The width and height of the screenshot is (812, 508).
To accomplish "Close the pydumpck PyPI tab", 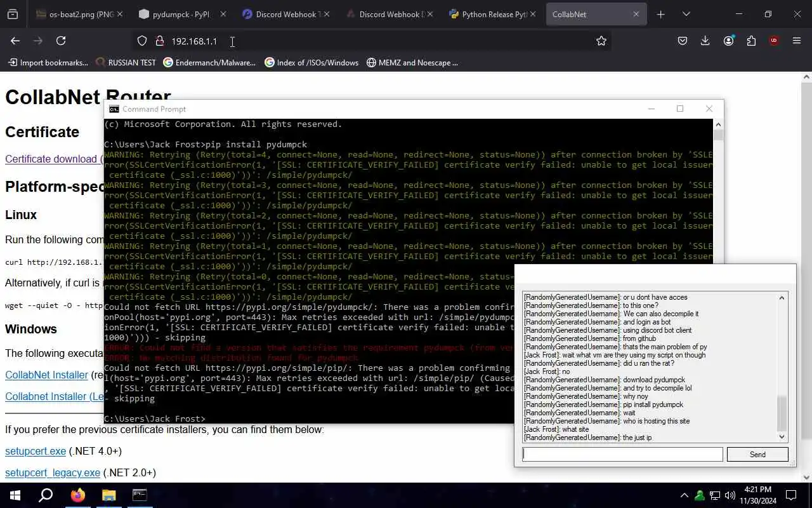I will (x=223, y=14).
